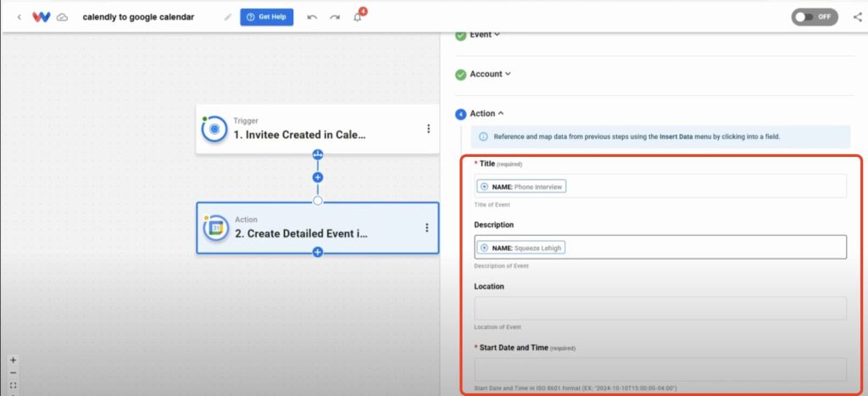The height and width of the screenshot is (396, 868).
Task: Click the NAME: Squeeze Lehigh data chip
Action: [521, 248]
